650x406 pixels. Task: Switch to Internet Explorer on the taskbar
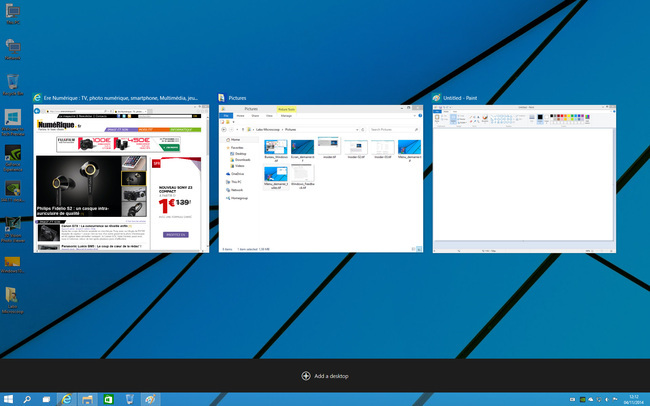(x=66, y=399)
